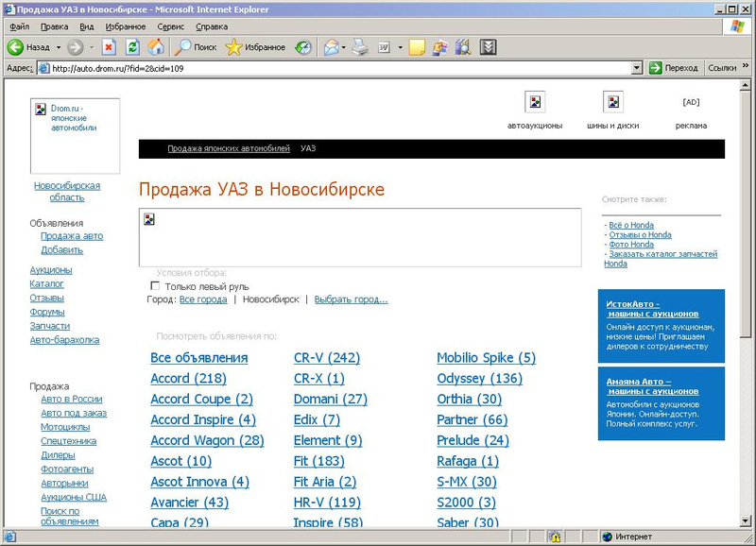Expand the address bar dropdown arrow
The width and height of the screenshot is (756, 546).
coord(636,68)
